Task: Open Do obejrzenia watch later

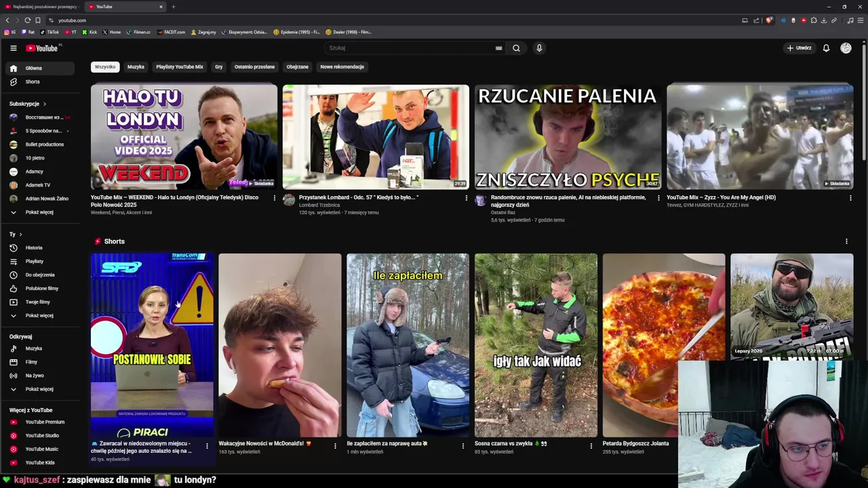Action: 40,274
